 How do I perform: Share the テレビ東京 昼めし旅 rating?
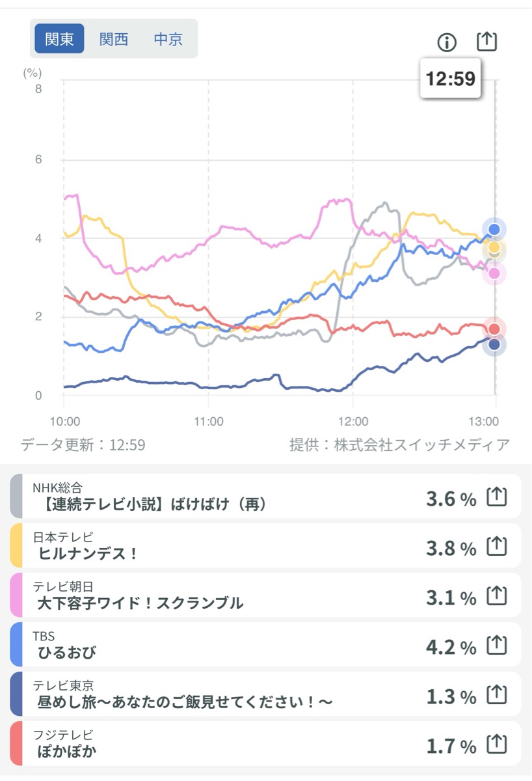pyautogui.click(x=497, y=695)
